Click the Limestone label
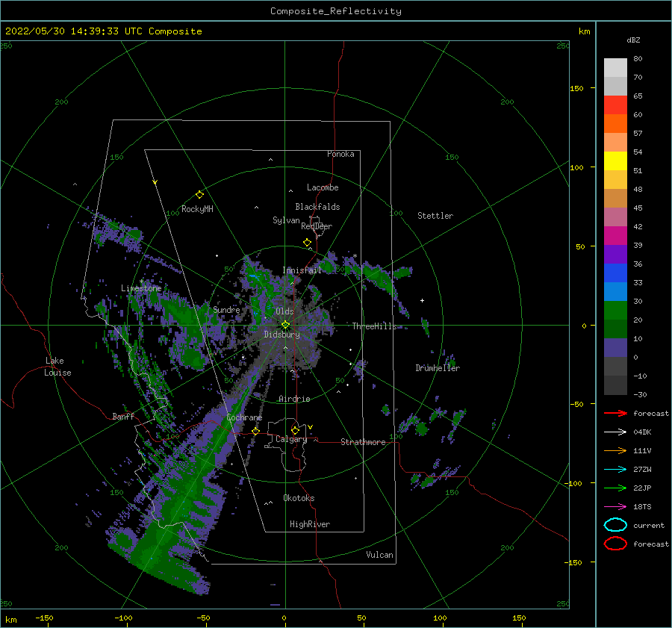672x628 pixels. tap(141, 288)
